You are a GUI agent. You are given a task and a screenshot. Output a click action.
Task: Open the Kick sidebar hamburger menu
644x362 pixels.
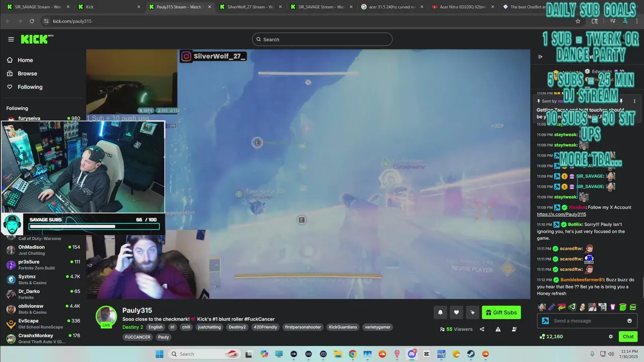(11, 39)
